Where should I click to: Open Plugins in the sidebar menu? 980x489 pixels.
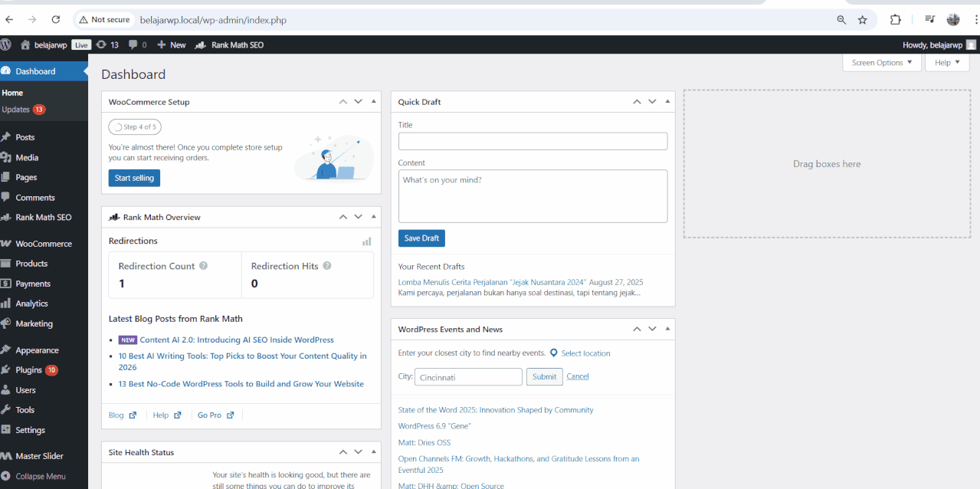(x=29, y=370)
